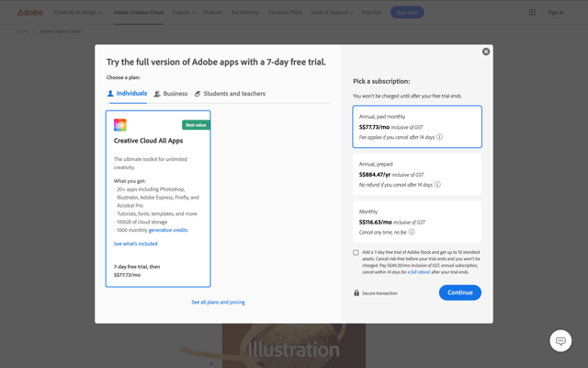588x368 pixels.
Task: Click the Creative Cloud All Apps logo
Action: click(x=120, y=125)
